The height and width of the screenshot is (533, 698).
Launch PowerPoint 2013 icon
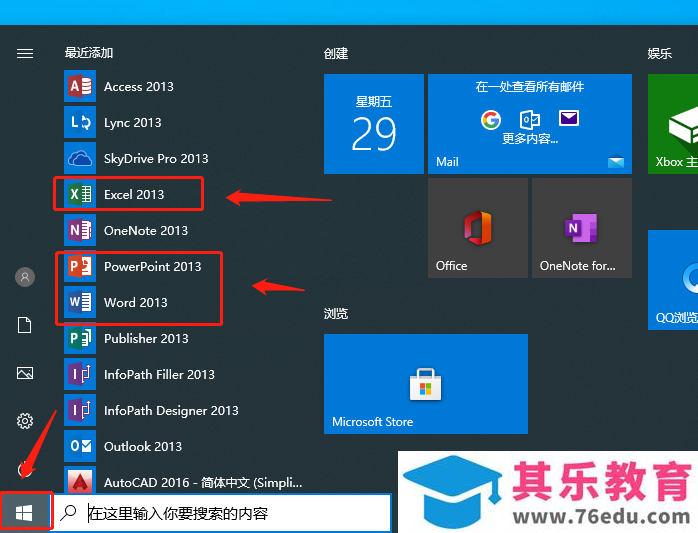(80, 266)
